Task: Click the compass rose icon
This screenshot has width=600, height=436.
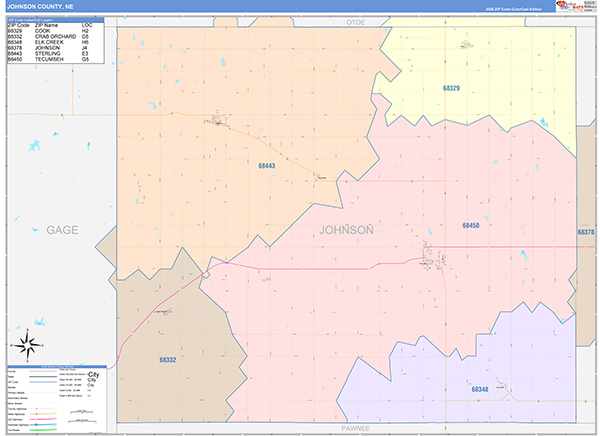Action: (27, 346)
